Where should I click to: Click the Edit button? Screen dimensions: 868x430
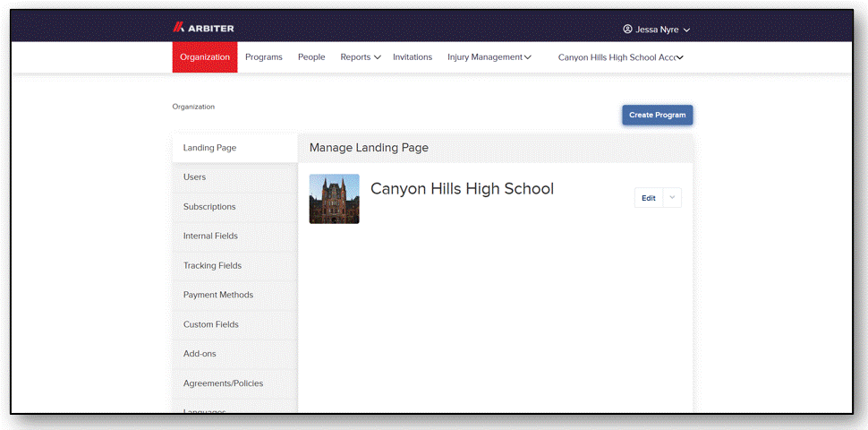pyautogui.click(x=648, y=198)
